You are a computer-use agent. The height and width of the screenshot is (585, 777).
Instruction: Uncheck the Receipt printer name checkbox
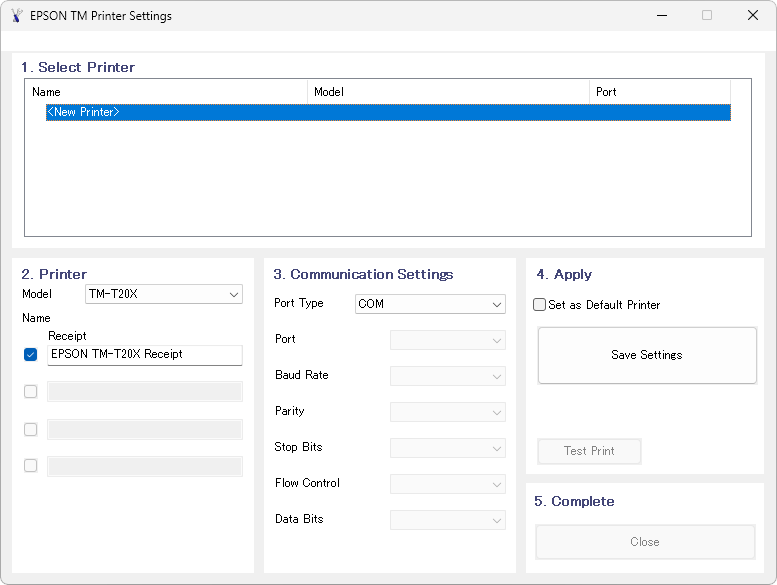click(30, 355)
